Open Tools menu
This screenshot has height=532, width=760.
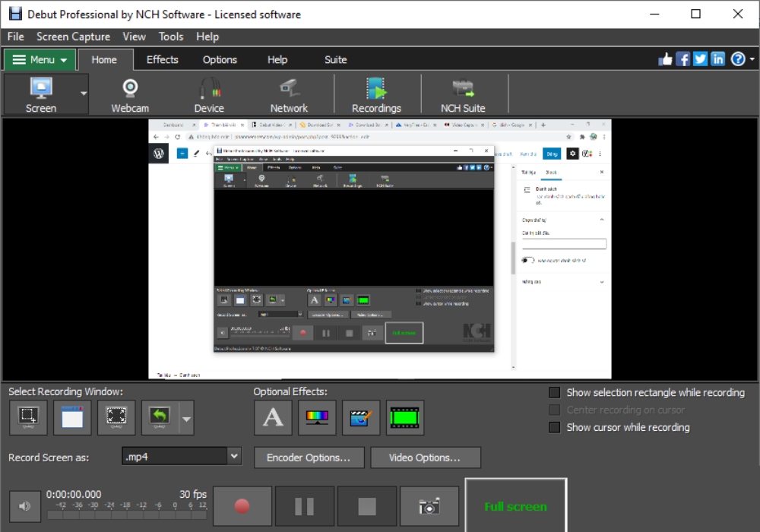tap(170, 36)
